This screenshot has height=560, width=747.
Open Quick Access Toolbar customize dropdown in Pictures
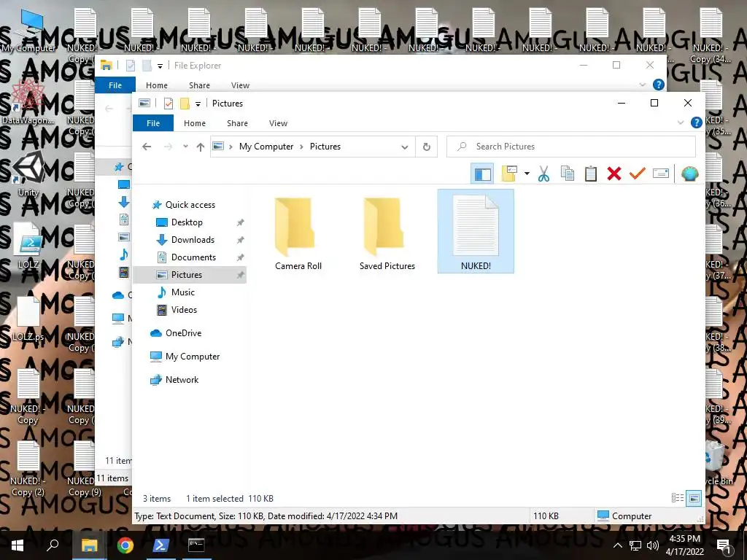tap(198, 104)
